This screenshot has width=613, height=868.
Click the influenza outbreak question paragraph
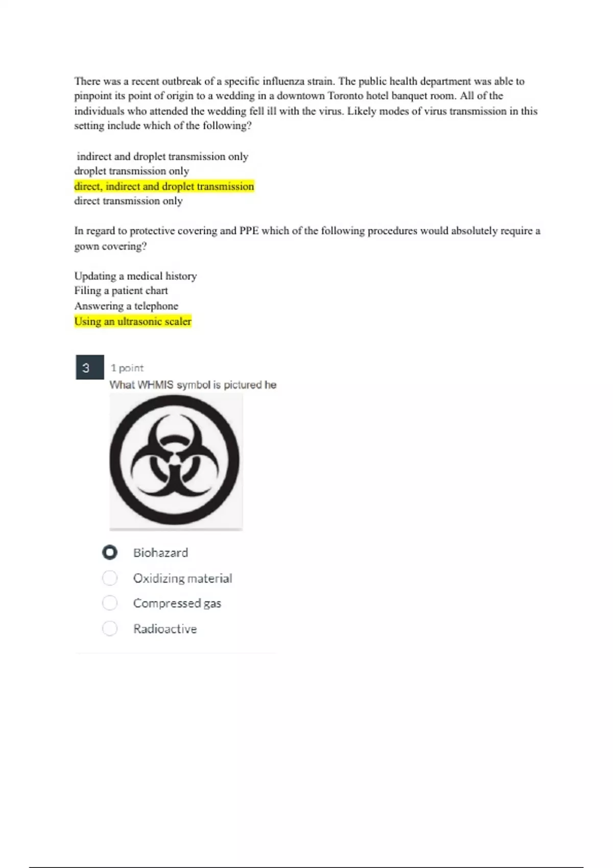306,103
